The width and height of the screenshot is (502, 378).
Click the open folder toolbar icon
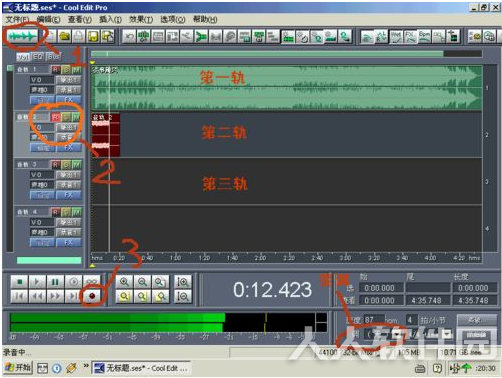[x=64, y=36]
